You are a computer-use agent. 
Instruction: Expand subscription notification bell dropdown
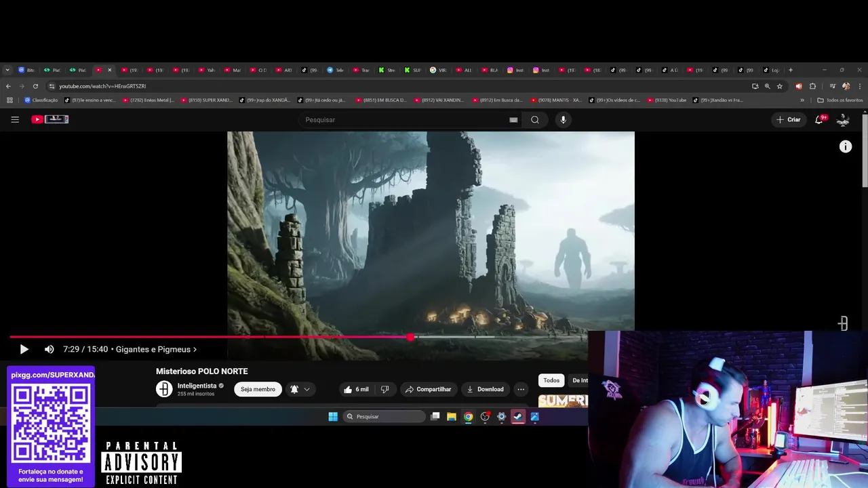tap(300, 389)
